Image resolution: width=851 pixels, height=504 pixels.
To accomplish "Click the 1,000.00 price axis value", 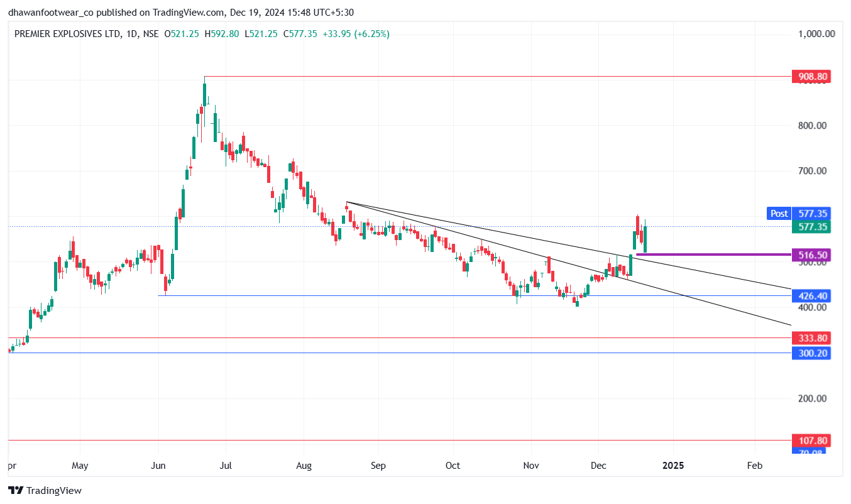I will click(816, 34).
